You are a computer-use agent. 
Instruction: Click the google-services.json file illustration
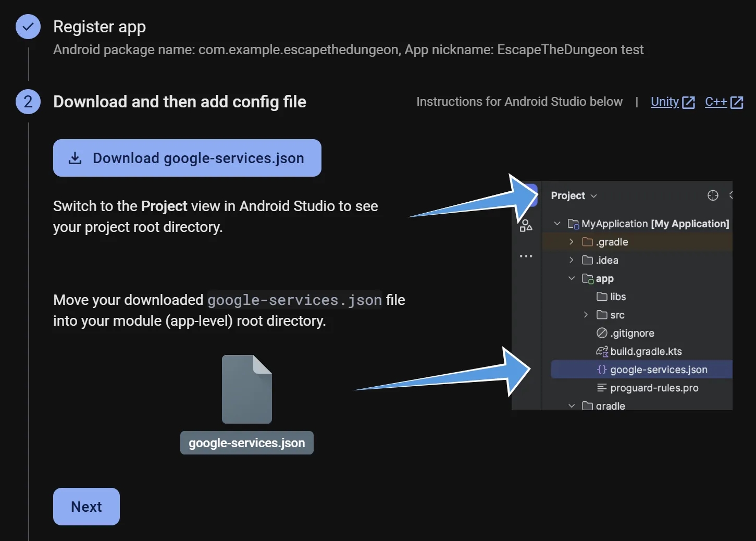tap(247, 389)
